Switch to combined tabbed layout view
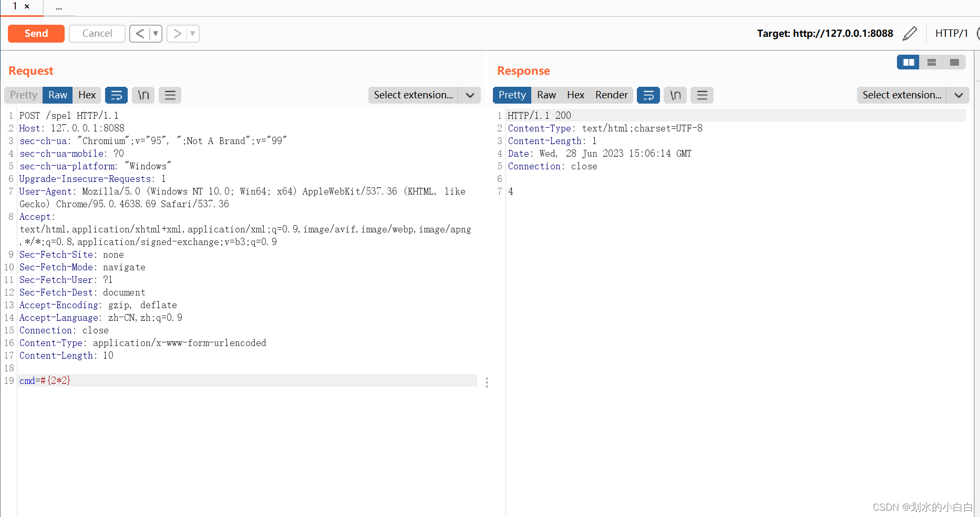Image resolution: width=980 pixels, height=517 pixels. [x=955, y=63]
